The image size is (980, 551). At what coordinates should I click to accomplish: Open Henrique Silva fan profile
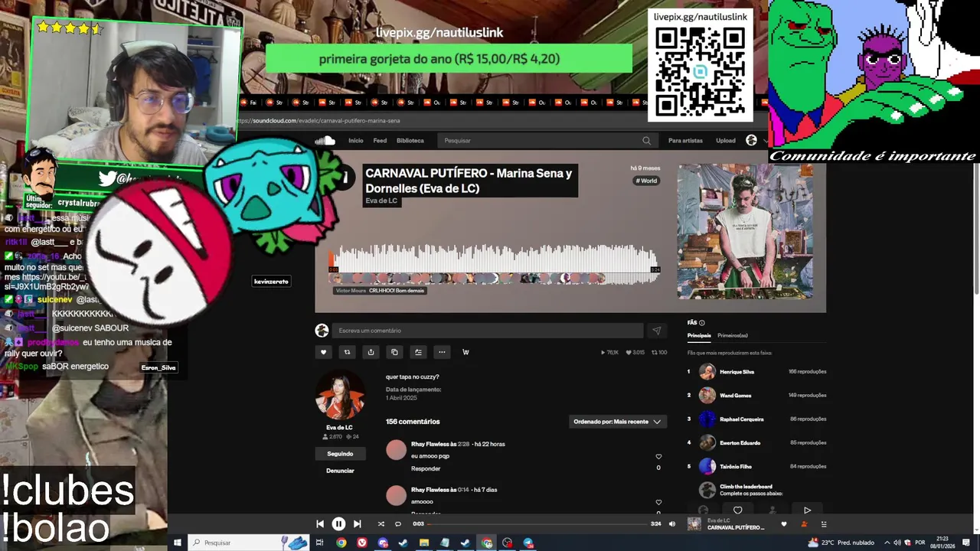point(737,372)
